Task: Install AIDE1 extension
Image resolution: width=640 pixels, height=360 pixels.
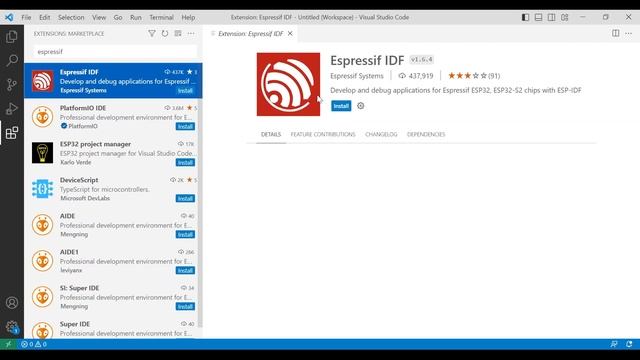Action: [x=185, y=271]
